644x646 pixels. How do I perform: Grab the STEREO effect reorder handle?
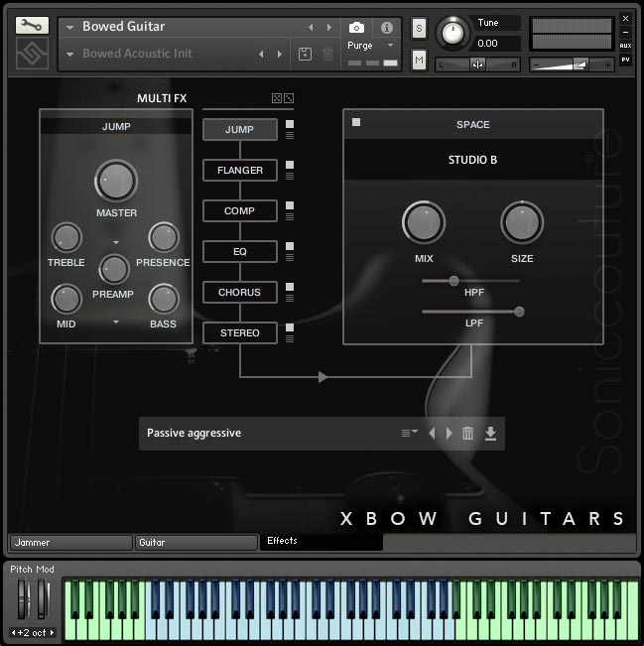click(x=290, y=338)
